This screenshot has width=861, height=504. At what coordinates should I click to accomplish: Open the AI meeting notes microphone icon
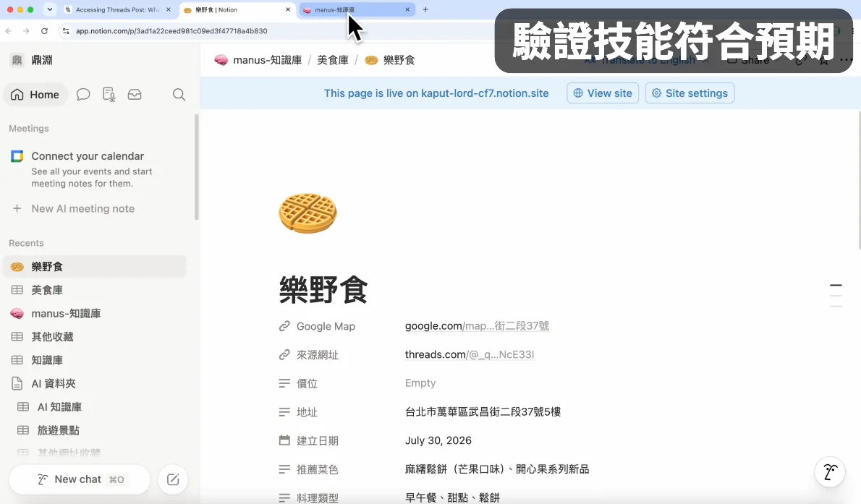tap(109, 95)
